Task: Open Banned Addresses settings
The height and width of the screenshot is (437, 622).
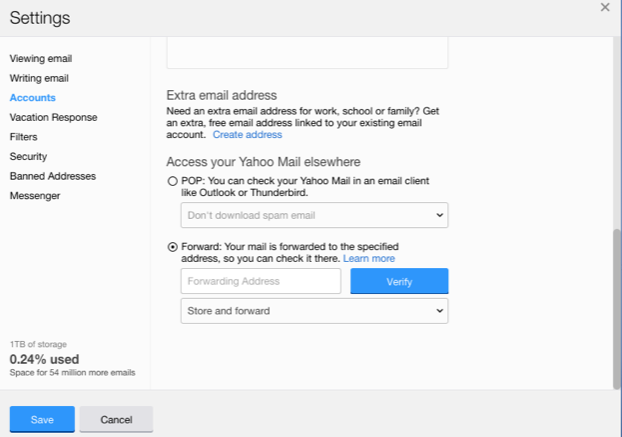Action: click(x=52, y=176)
